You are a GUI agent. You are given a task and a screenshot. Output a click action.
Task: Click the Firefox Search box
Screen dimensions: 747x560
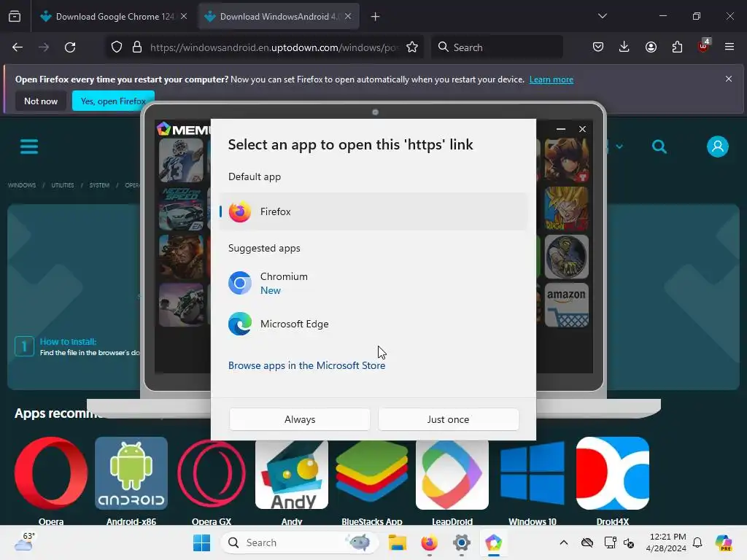coord(497,47)
